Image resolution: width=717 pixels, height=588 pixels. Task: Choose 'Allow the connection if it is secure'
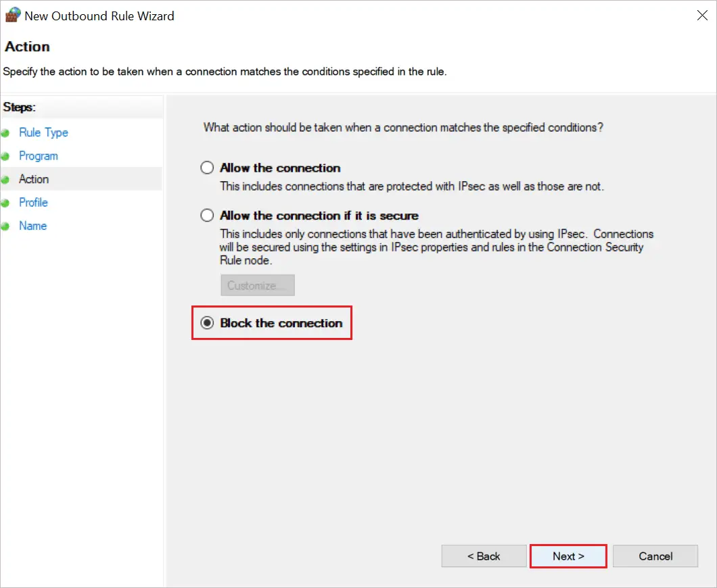coord(208,216)
